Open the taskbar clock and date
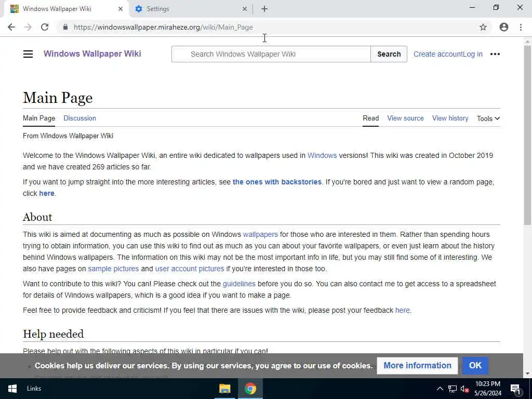Image resolution: width=532 pixels, height=399 pixels. pyautogui.click(x=488, y=389)
